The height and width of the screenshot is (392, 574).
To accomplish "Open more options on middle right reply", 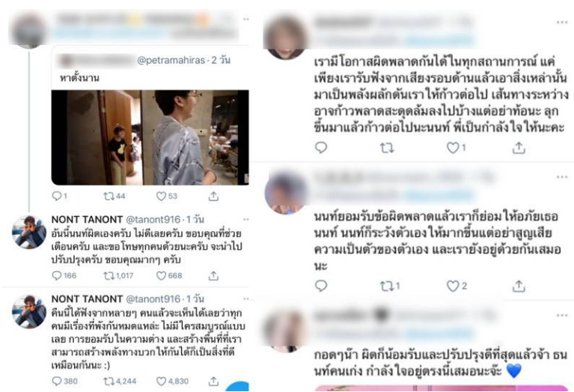I will point(561,177).
